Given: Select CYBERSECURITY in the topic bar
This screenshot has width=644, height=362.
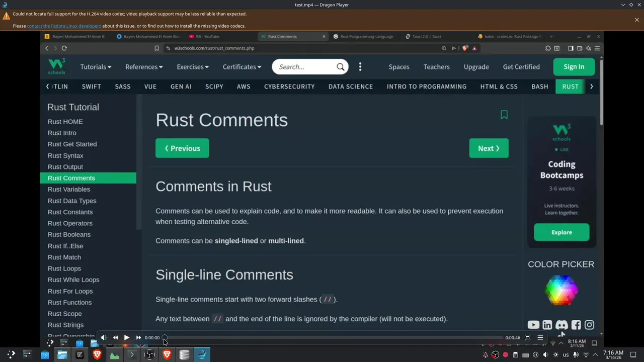Looking at the screenshot, I should [289, 86].
